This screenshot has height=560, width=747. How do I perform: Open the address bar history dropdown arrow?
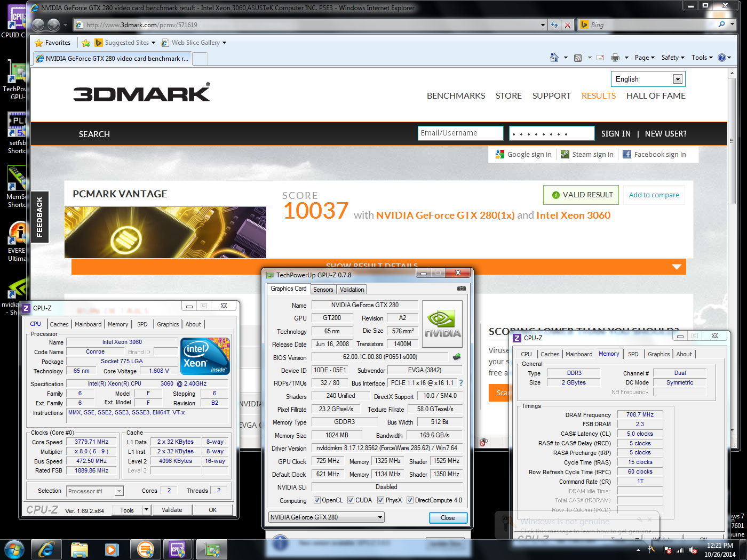coord(543,25)
